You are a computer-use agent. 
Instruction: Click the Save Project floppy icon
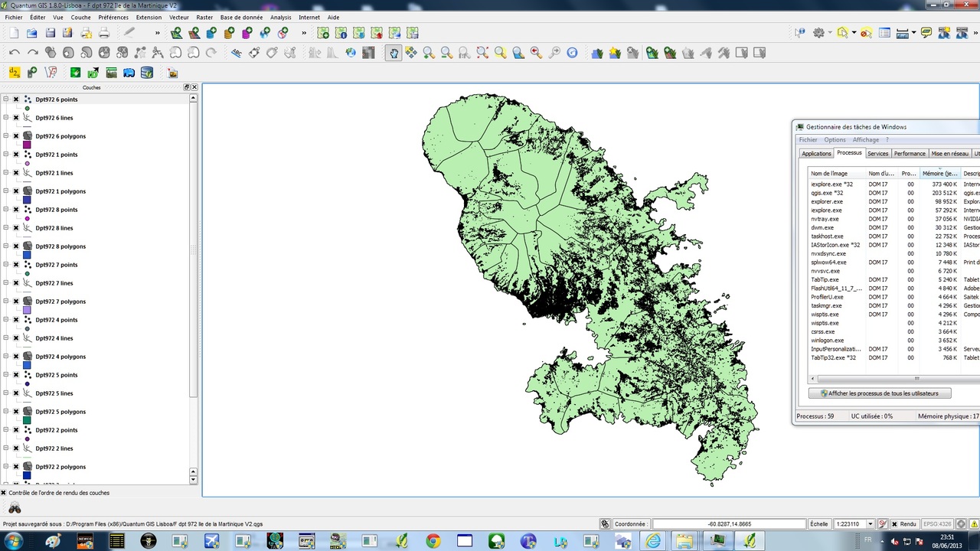click(x=50, y=33)
